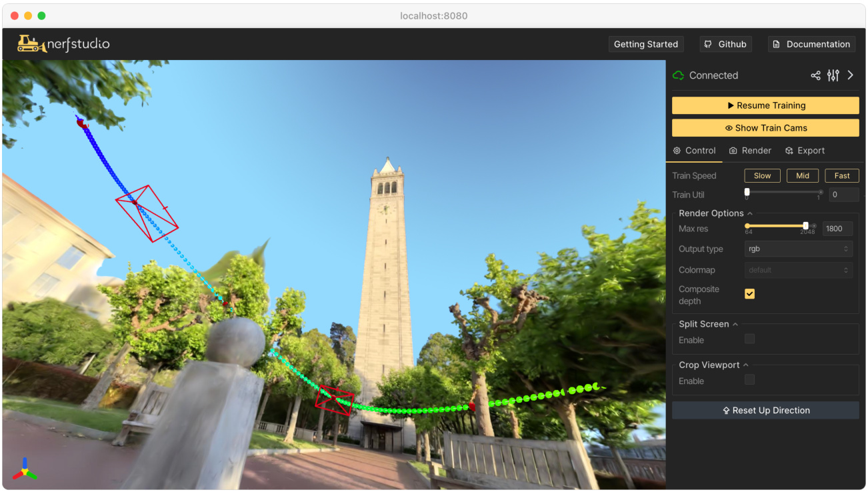Collapse the Split Screen section
The height and width of the screenshot is (492, 868).
pyautogui.click(x=708, y=324)
